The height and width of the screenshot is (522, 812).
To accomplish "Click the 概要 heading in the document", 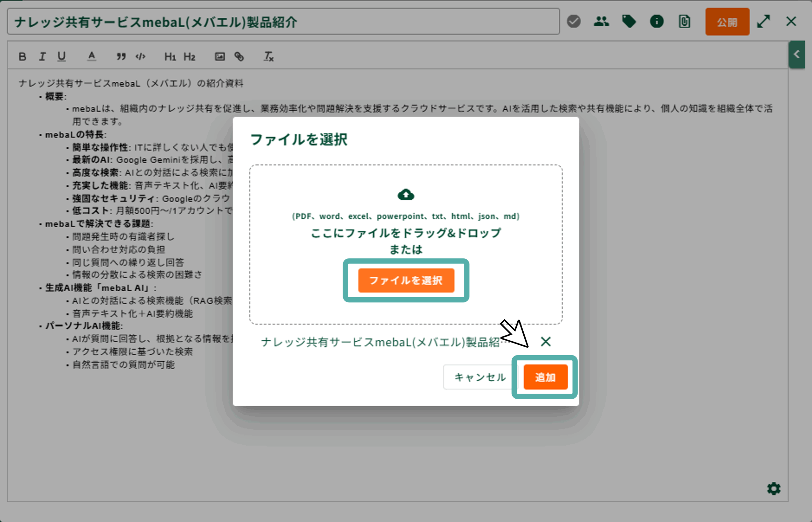I will tap(56, 96).
